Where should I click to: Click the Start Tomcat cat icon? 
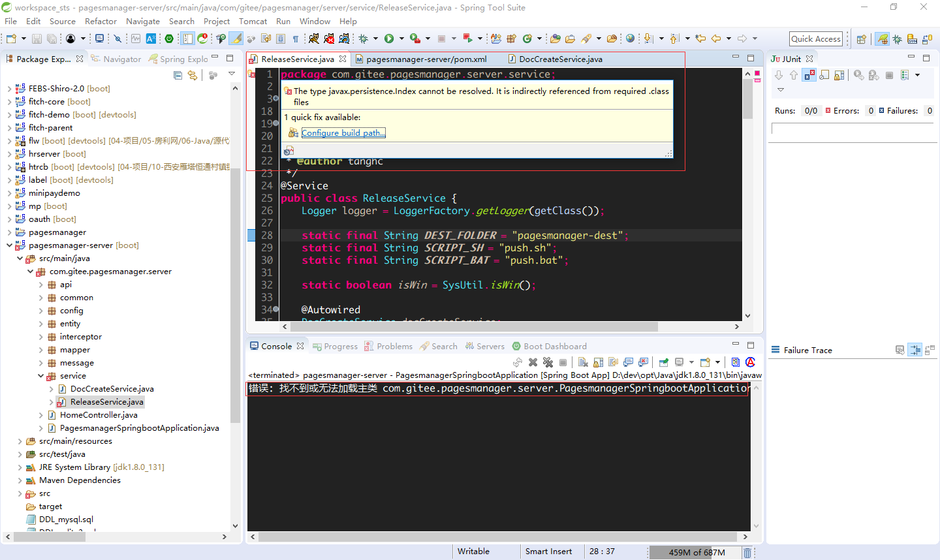click(x=314, y=39)
